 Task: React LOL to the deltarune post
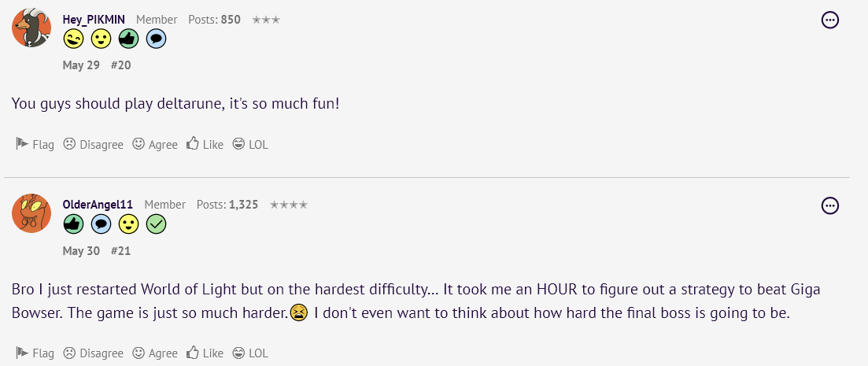click(250, 145)
